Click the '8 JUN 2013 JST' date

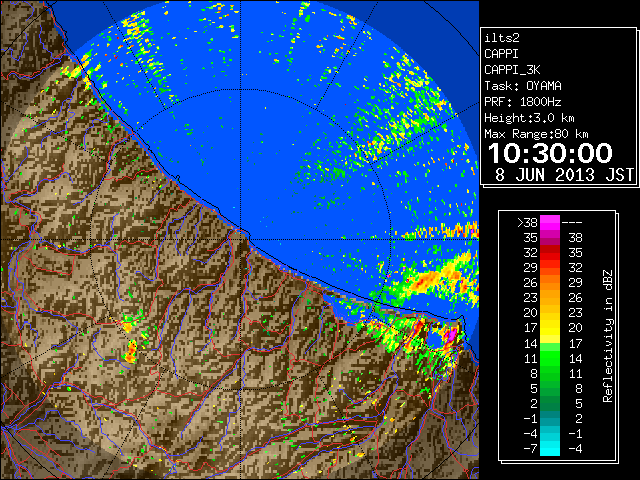(564, 175)
